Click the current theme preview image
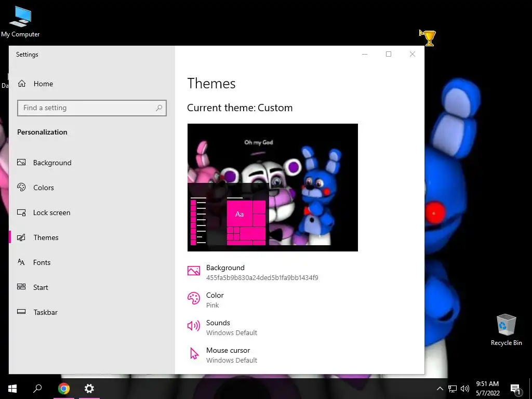Image resolution: width=532 pixels, height=399 pixels. click(x=272, y=187)
